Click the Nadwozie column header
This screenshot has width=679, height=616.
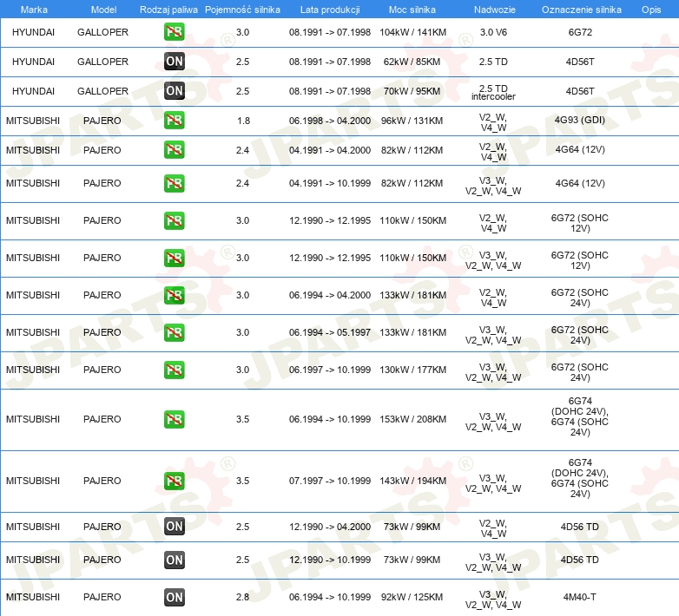click(x=495, y=10)
